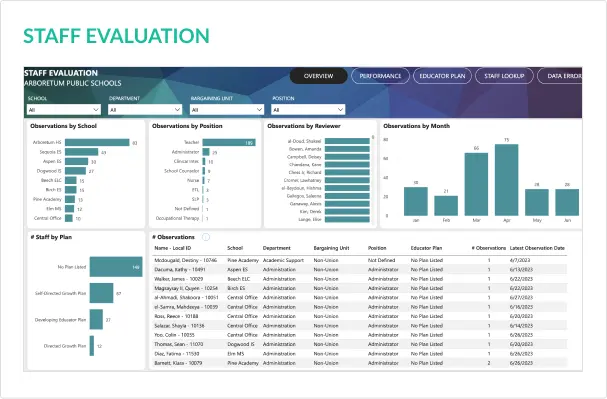
Task: Sort by the School column header
Action: (235, 248)
